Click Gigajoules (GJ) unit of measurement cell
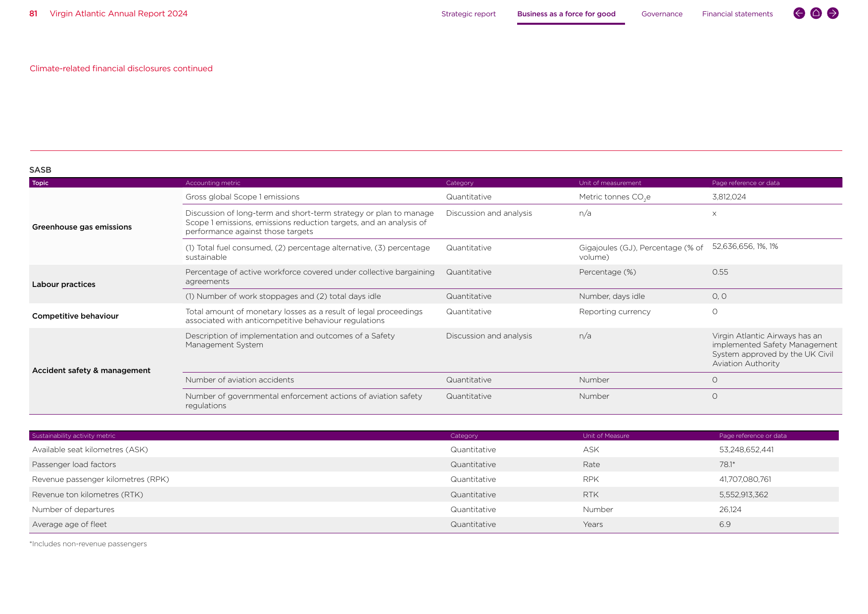The width and height of the screenshot is (868, 614). [641, 252]
